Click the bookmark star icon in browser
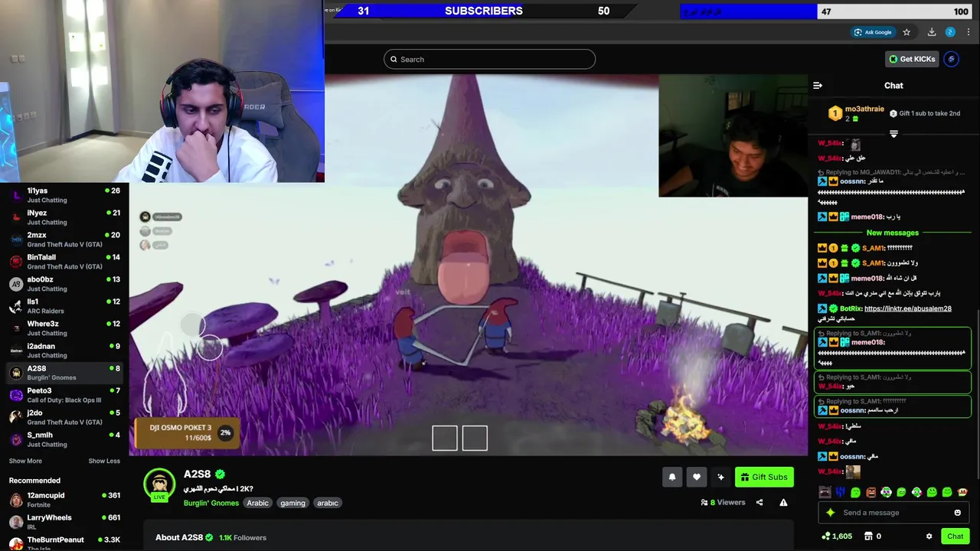Viewport: 980px width, 551px height. 906,32
